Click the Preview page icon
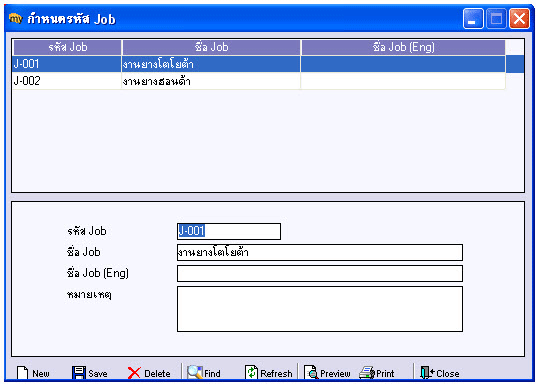Image resolution: width=539 pixels, height=388 pixels. click(311, 373)
